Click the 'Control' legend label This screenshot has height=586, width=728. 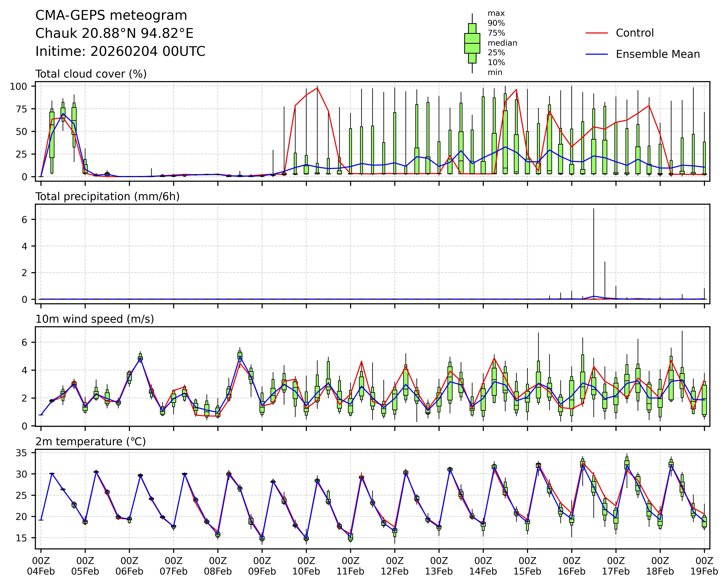pyautogui.click(x=634, y=33)
